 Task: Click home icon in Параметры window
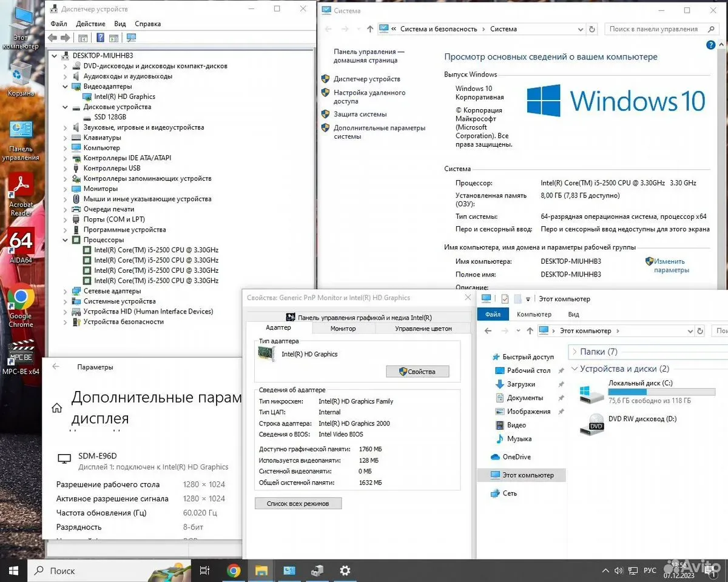57,408
